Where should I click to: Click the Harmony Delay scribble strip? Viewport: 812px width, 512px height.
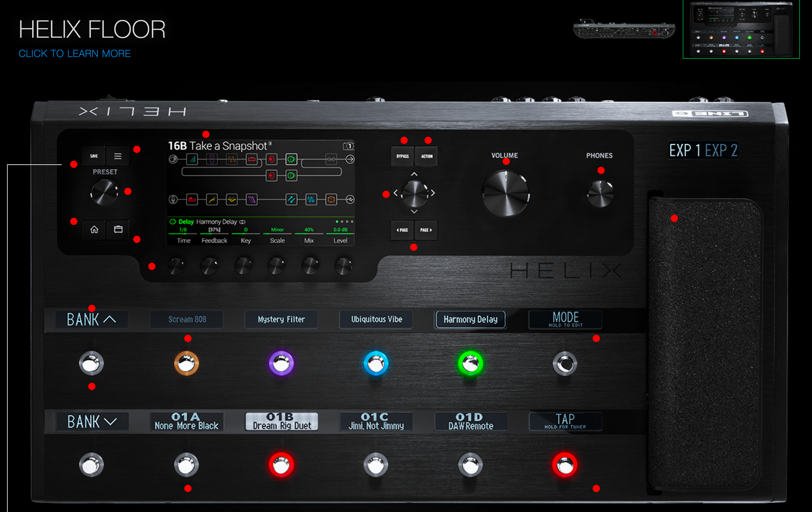pyautogui.click(x=471, y=320)
